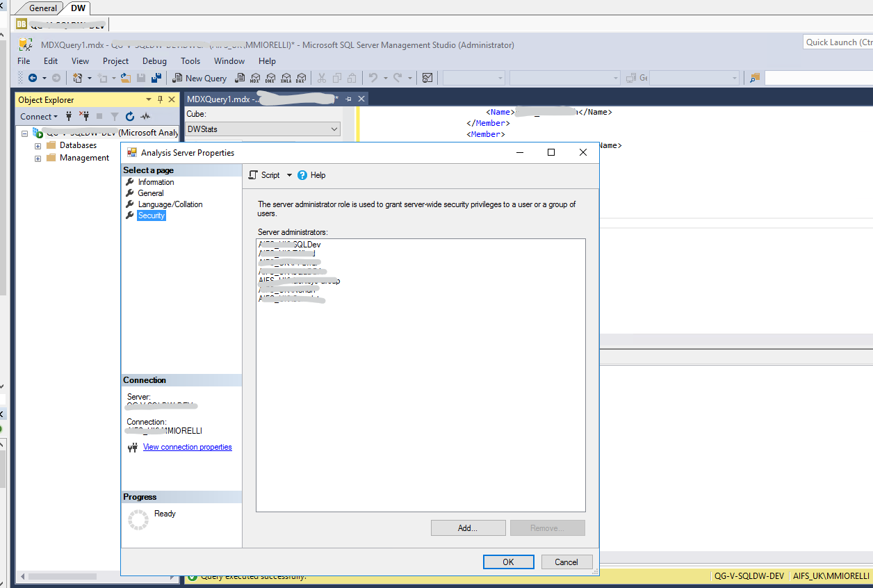Click the Script button in dialog
Viewport: 873px width, 588px height.
pos(264,175)
